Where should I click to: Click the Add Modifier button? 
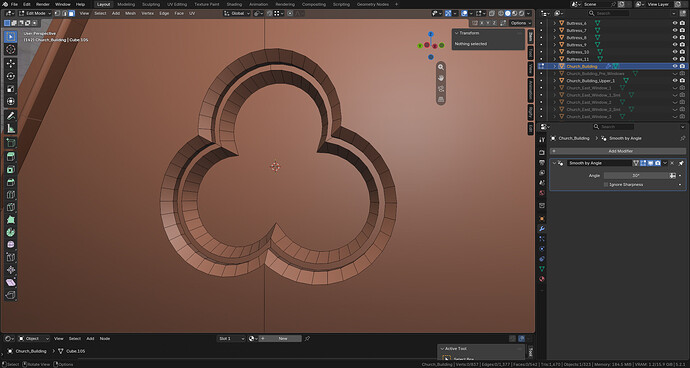coord(618,151)
